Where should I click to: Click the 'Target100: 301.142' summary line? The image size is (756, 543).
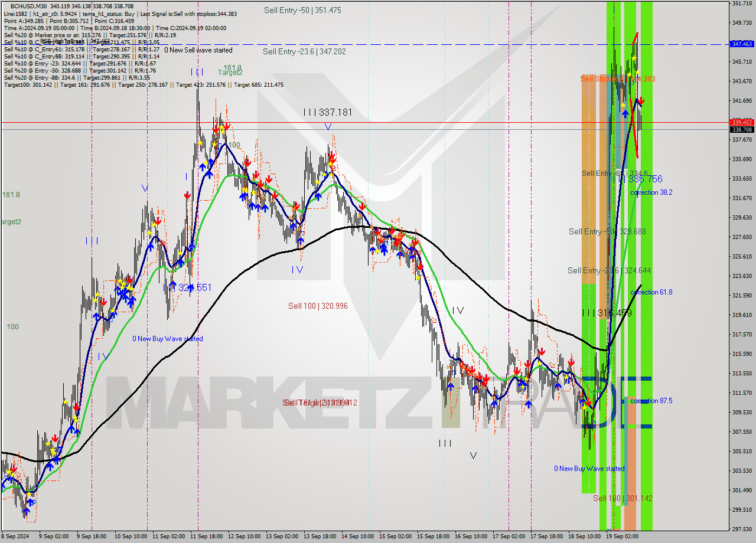[144, 84]
